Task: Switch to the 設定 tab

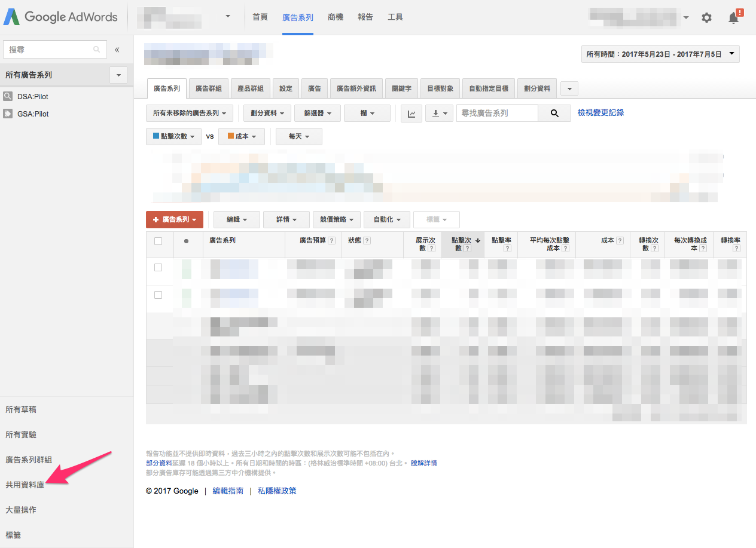Action: coord(286,88)
